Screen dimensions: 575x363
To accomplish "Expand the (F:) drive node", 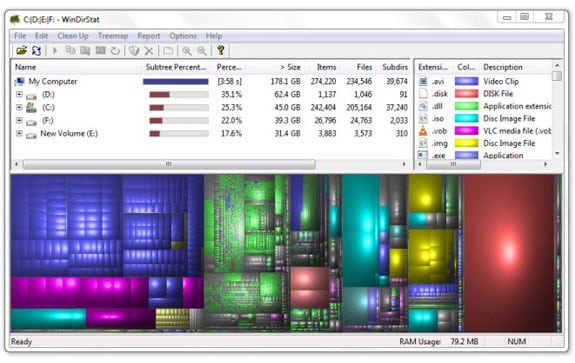I will click(x=19, y=120).
